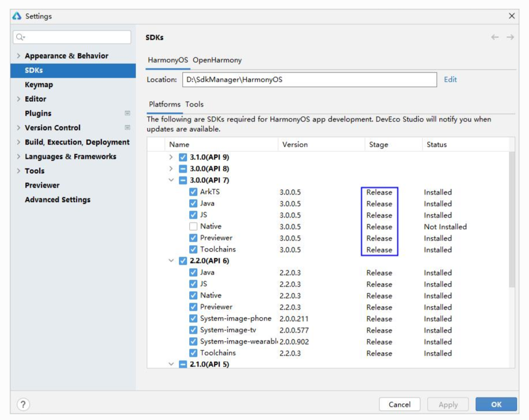
Task: Switch to the OpenHarmony tab
Action: [x=217, y=60]
